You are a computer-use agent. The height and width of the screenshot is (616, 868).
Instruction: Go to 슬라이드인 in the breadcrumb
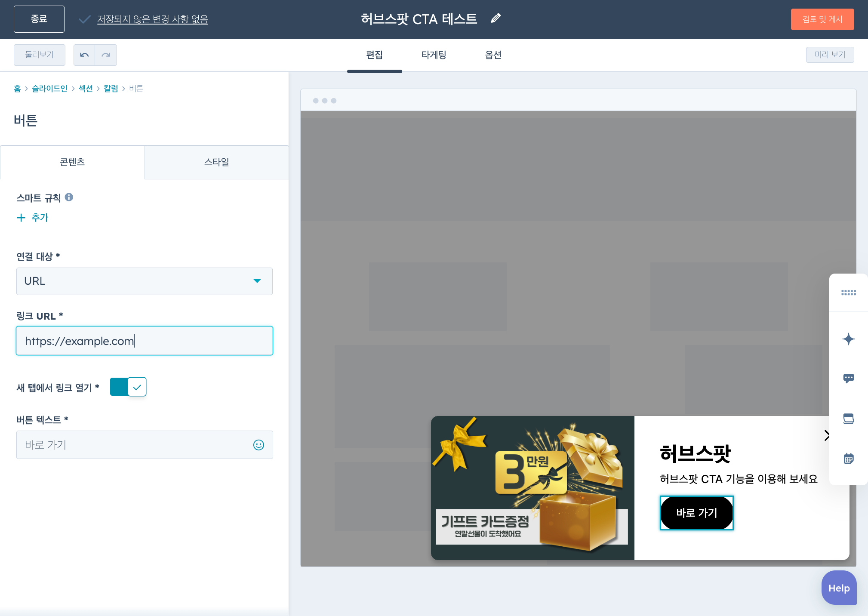click(x=49, y=89)
